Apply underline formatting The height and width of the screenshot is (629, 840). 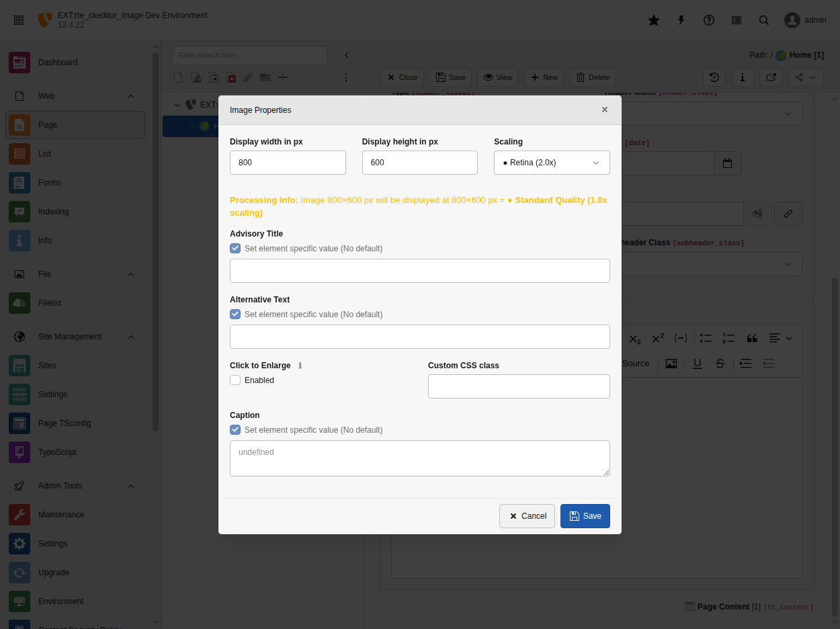click(697, 363)
